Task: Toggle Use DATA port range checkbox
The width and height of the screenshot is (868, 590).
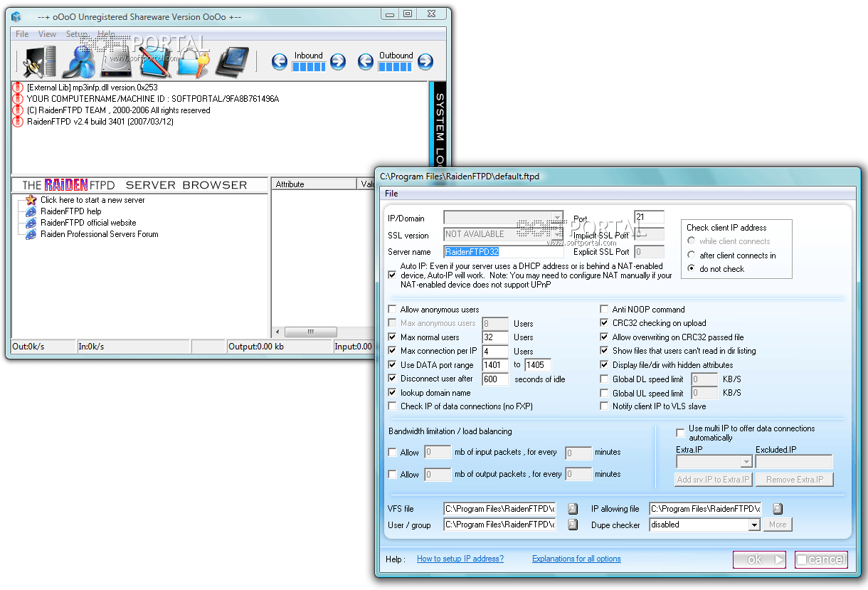Action: [393, 365]
